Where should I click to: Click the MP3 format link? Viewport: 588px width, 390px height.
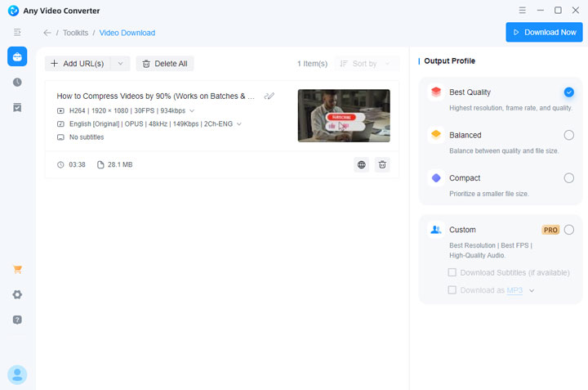point(514,290)
